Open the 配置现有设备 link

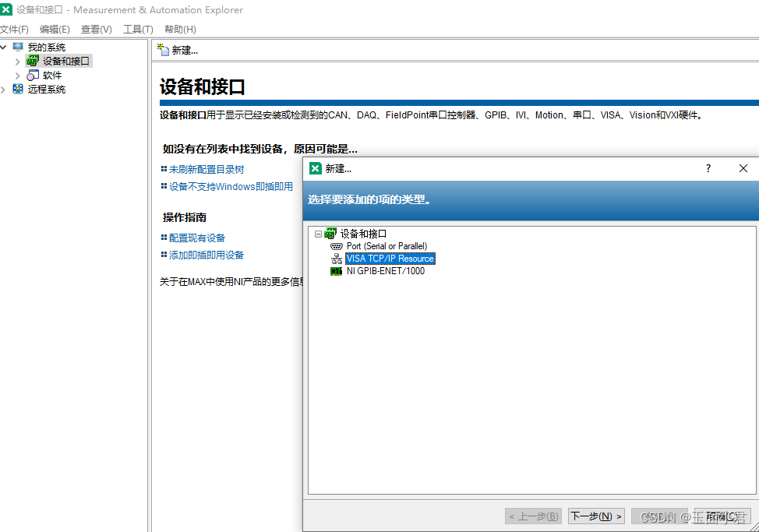[x=197, y=238]
